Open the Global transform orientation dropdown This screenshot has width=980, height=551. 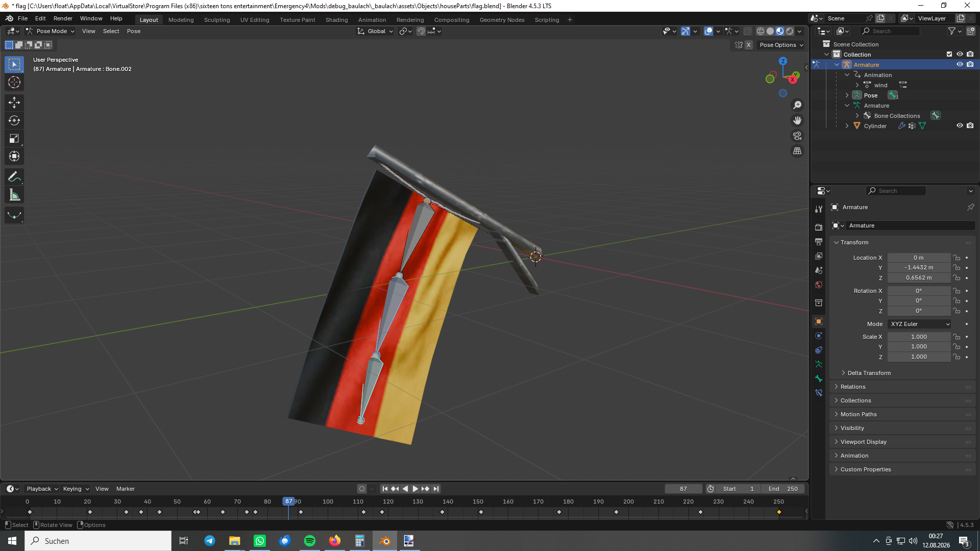[x=375, y=31]
